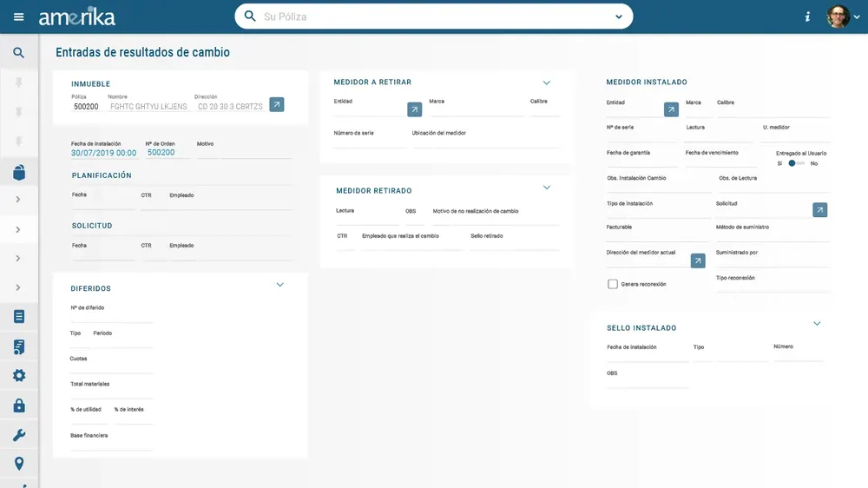Image resolution: width=868 pixels, height=488 pixels.
Task: Open the wrench tools icon in sidebar
Action: pyautogui.click(x=19, y=435)
